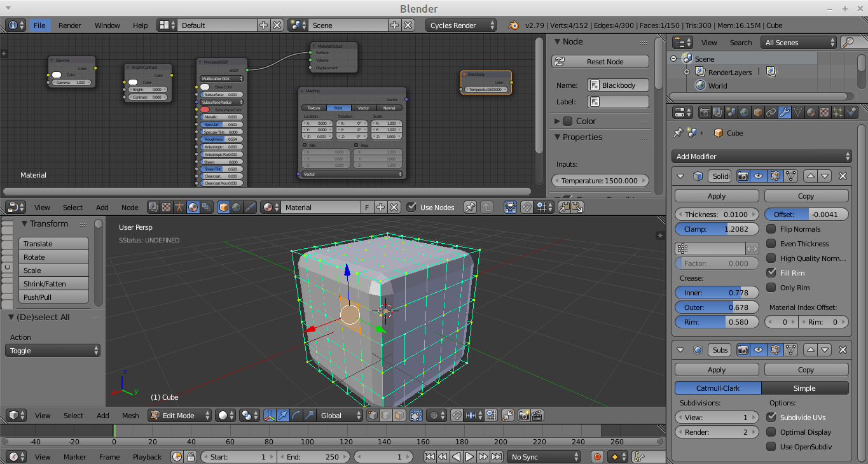Remove the Solidify modifier with its X icon
Viewport: 868px width, 464px height.
843,176
